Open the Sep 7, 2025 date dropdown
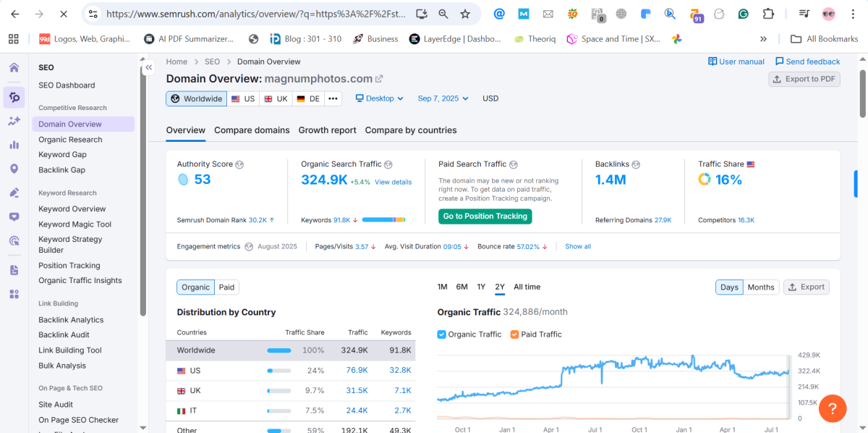This screenshot has height=433, width=868. point(443,98)
